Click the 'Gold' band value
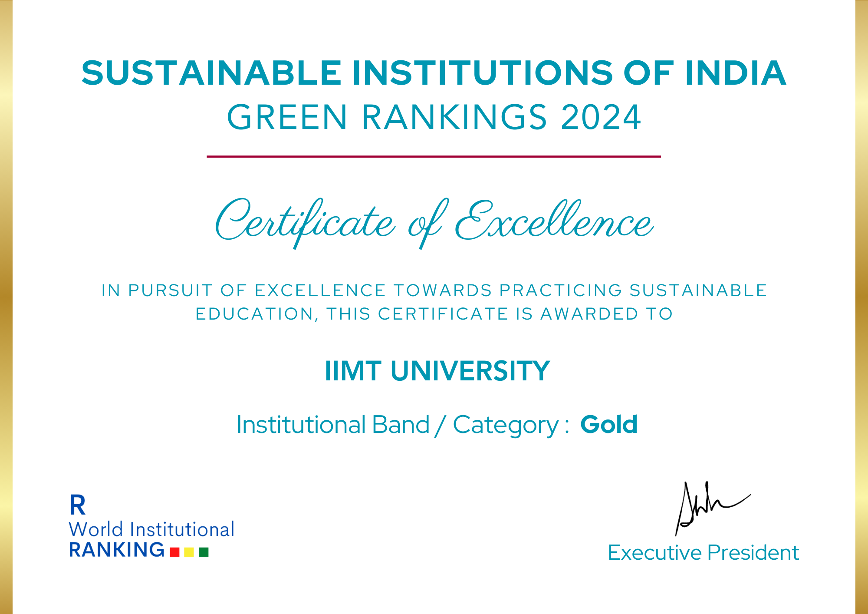 pos(609,425)
